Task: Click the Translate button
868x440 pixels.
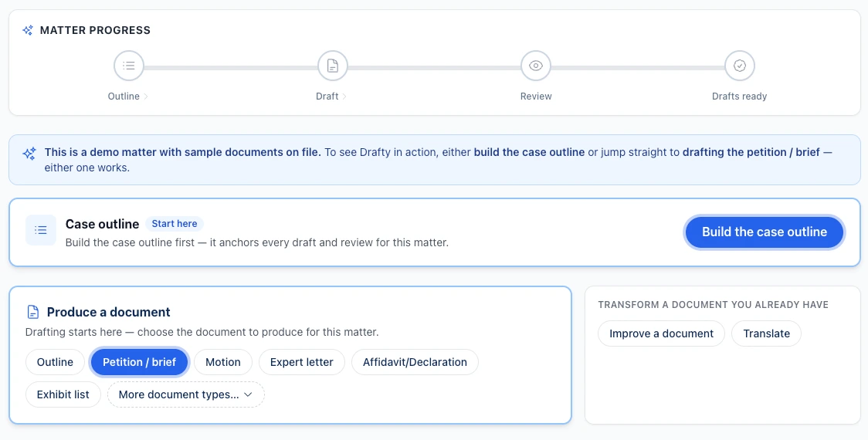Action: click(x=766, y=333)
